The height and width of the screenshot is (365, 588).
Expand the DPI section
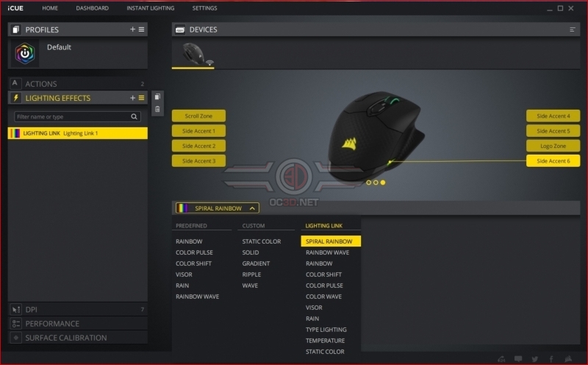[78, 309]
